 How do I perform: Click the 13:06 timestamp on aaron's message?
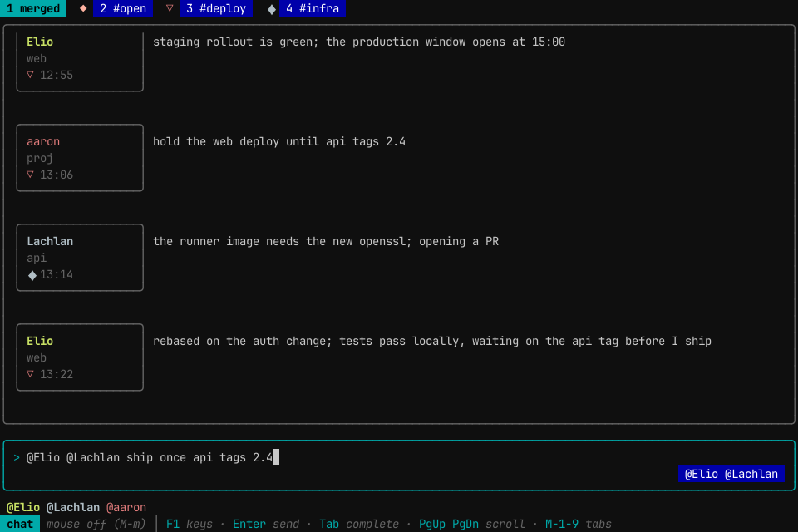(x=57, y=175)
